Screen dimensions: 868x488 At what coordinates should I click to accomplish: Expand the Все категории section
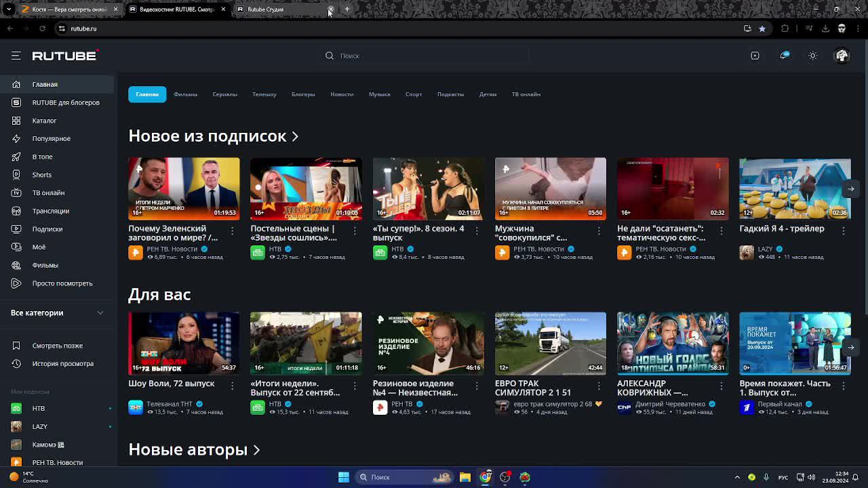click(x=57, y=312)
